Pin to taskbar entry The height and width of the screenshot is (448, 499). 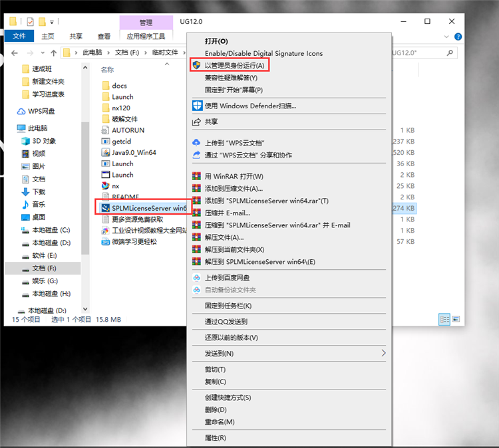tap(228, 306)
